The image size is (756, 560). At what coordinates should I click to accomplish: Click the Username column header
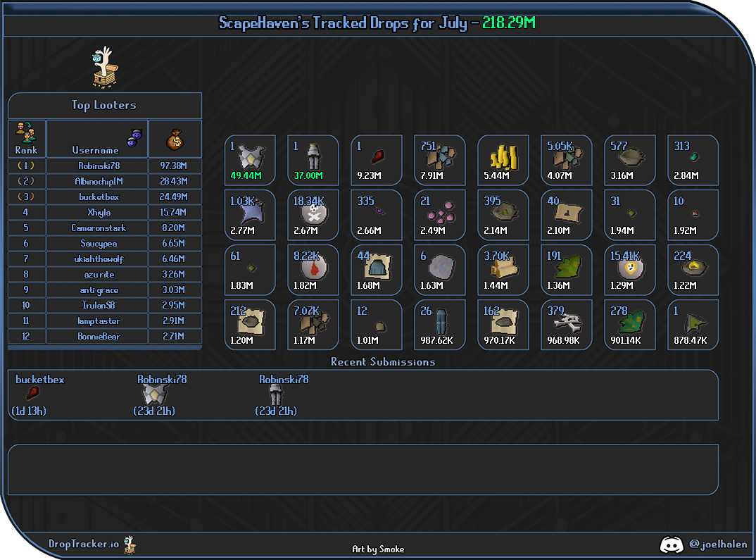[x=96, y=150]
